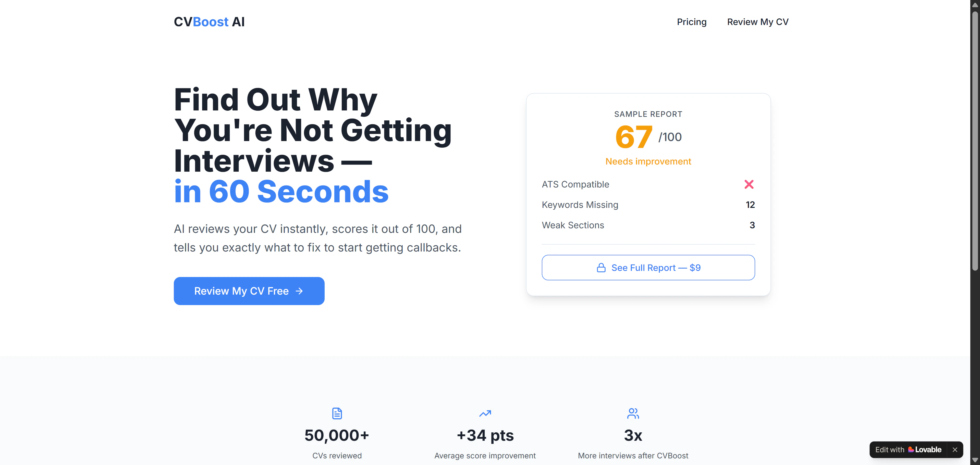Click the users icon above 3x
This screenshot has height=465, width=980.
pyautogui.click(x=633, y=413)
